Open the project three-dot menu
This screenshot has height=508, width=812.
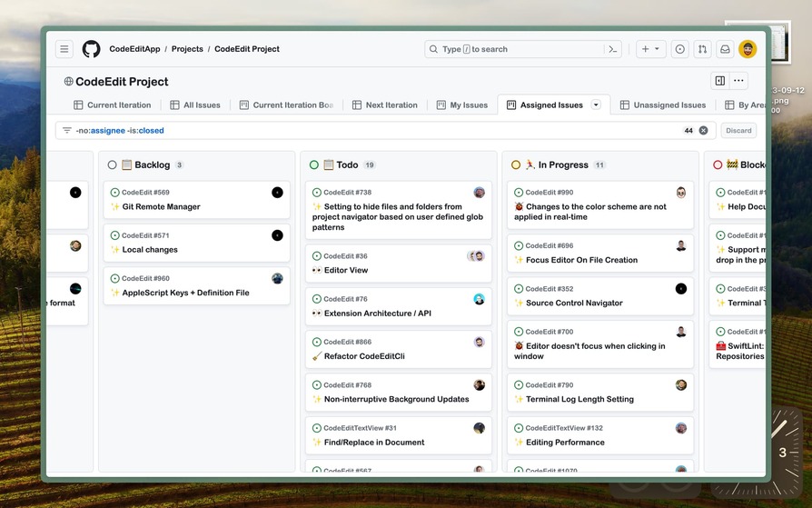coord(738,80)
